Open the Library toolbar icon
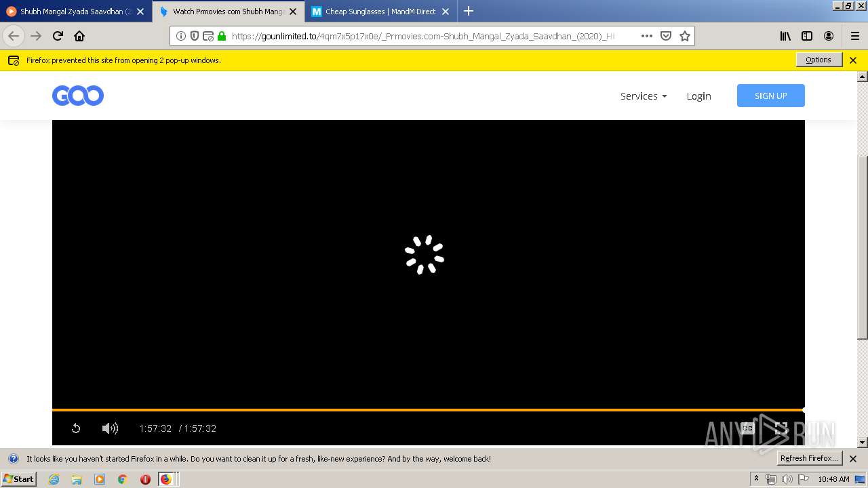The height and width of the screenshot is (488, 868). pyautogui.click(x=785, y=36)
